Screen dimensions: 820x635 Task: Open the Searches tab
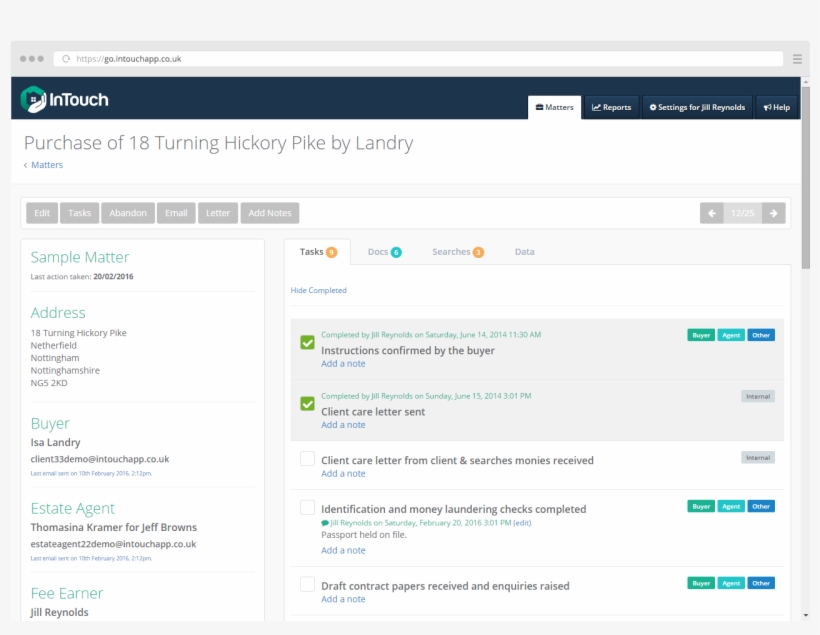pos(450,252)
